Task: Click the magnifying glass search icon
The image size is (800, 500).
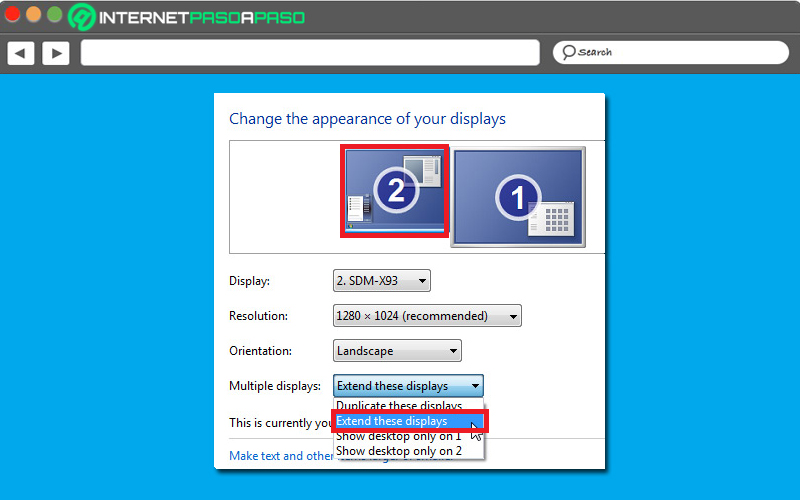Action: 568,52
